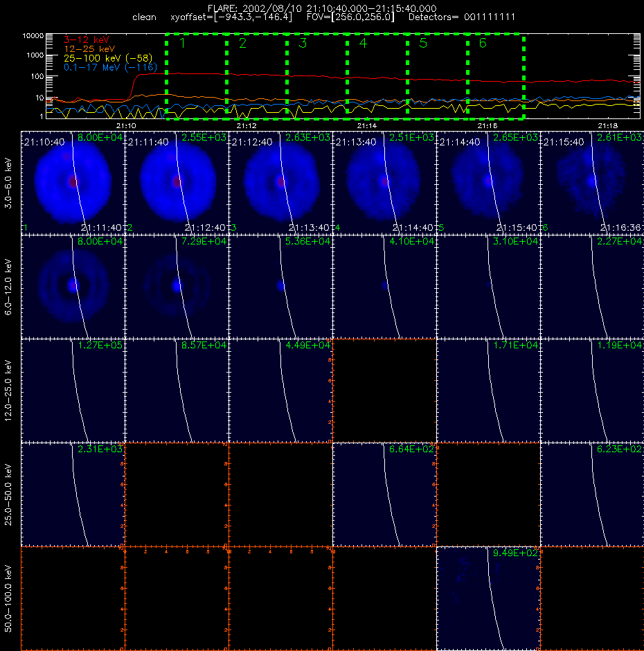Click the end time 21:16:36 in panel 6
The width and height of the screenshot is (644, 651).
pos(620,228)
